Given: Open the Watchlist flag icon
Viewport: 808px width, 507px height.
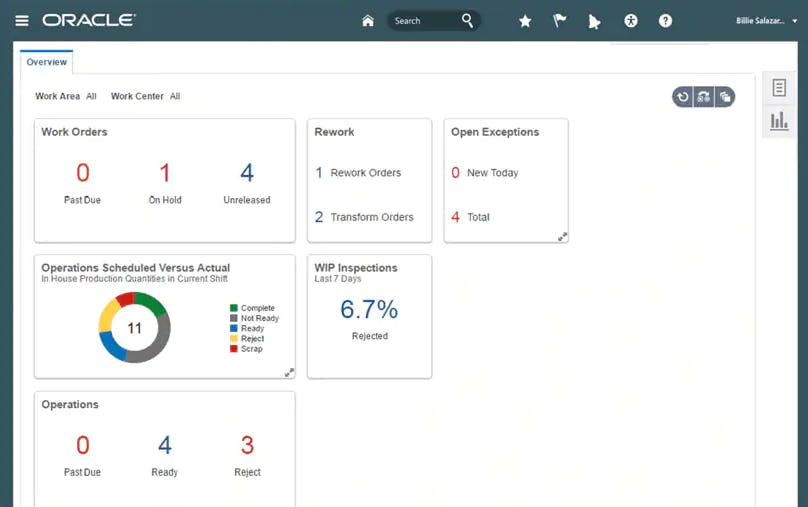Looking at the screenshot, I should coord(560,21).
